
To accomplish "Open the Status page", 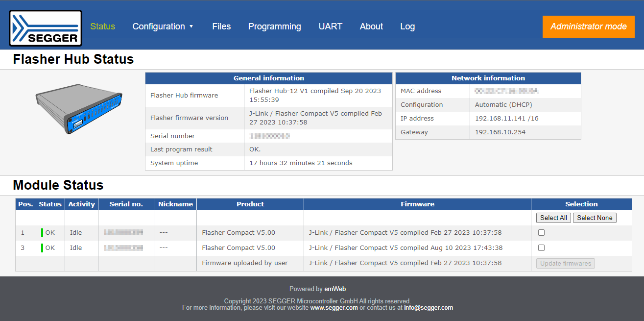I will (x=102, y=26).
